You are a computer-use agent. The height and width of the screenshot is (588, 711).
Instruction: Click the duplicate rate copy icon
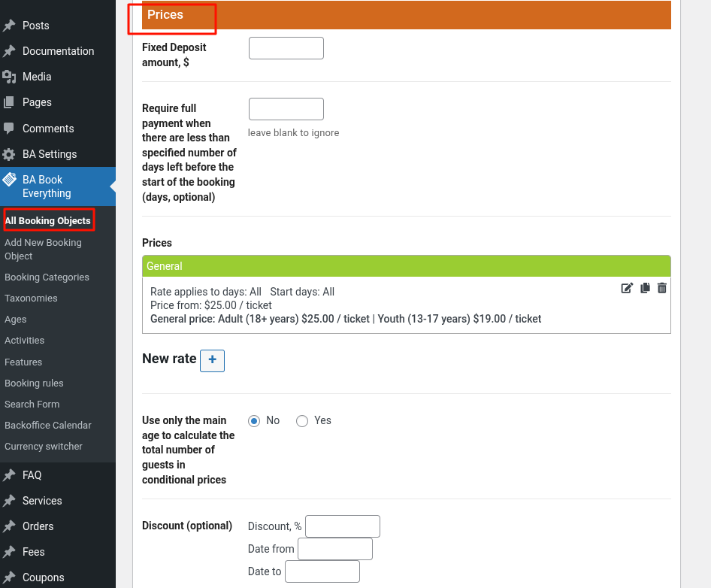[645, 288]
